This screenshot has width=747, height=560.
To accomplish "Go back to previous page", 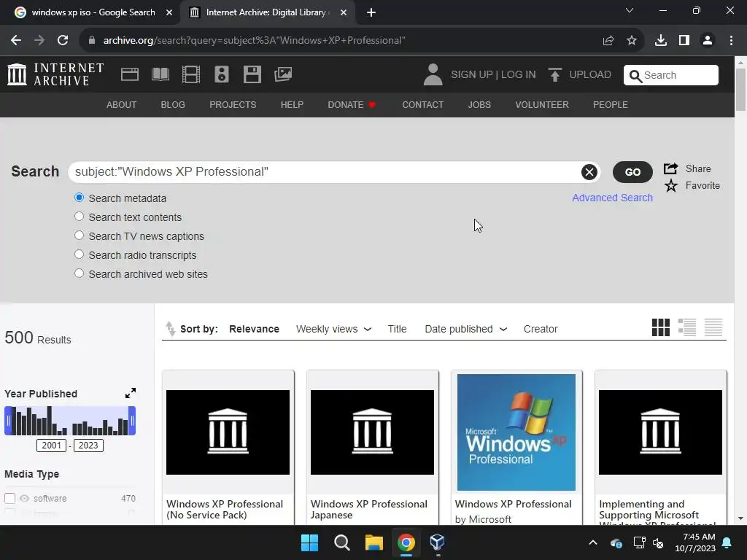I will 16,41.
